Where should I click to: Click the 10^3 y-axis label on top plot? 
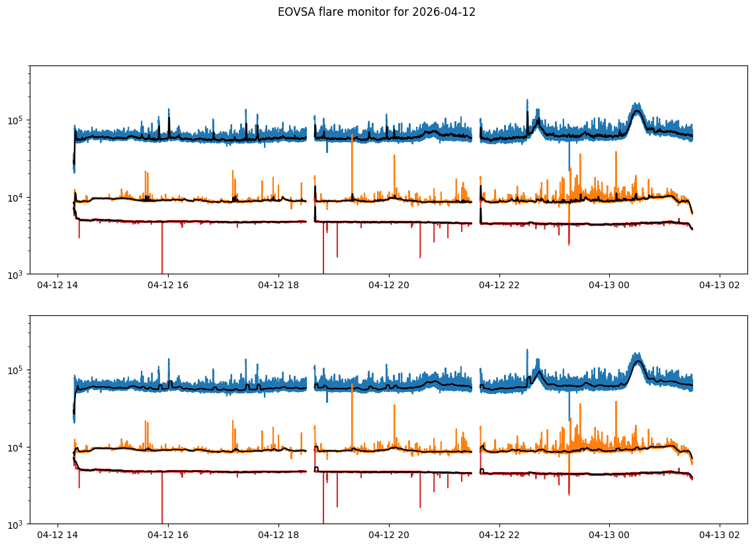(x=17, y=274)
